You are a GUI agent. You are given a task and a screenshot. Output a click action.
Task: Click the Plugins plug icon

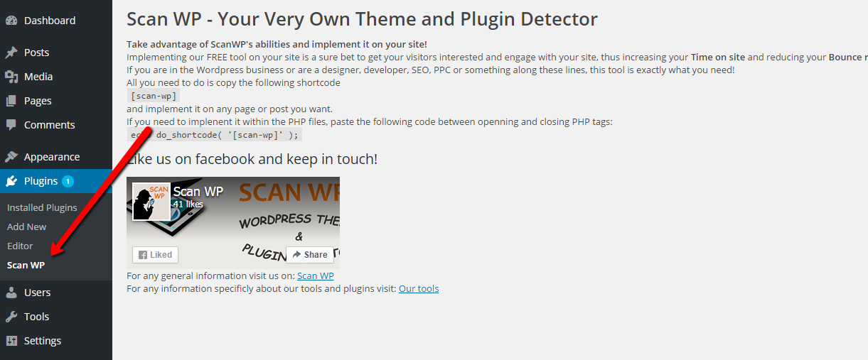(x=11, y=181)
